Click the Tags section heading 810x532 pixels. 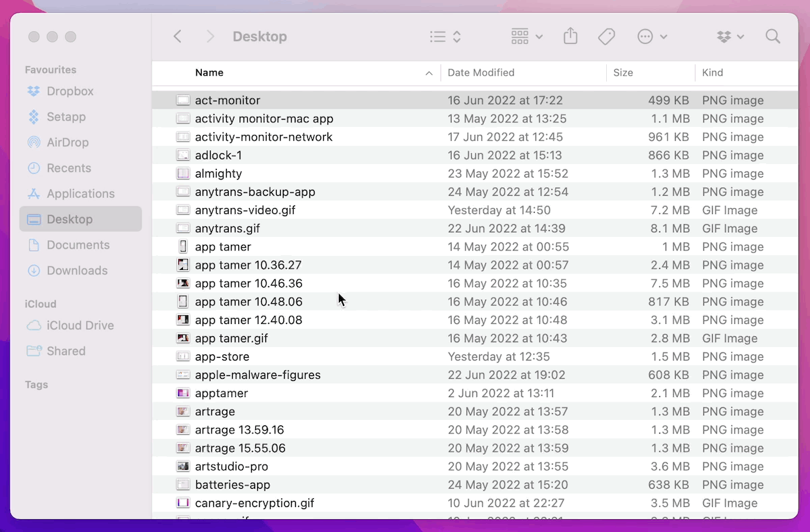pyautogui.click(x=36, y=385)
